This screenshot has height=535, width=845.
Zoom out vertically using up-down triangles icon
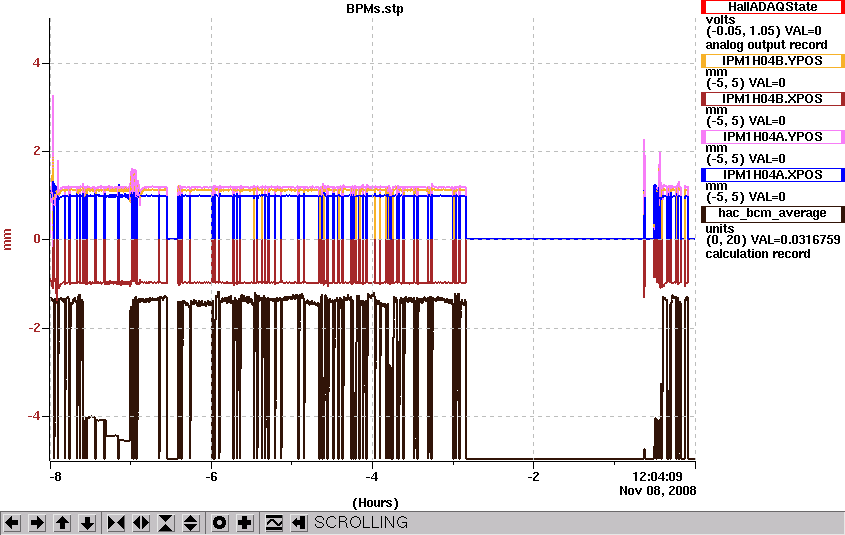click(x=191, y=523)
